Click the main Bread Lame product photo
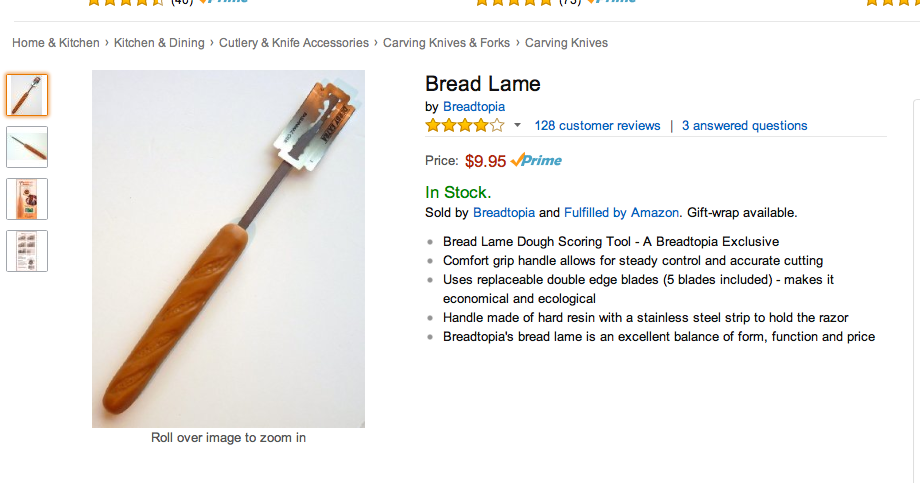Viewport: 920px width, 483px height. (x=228, y=249)
